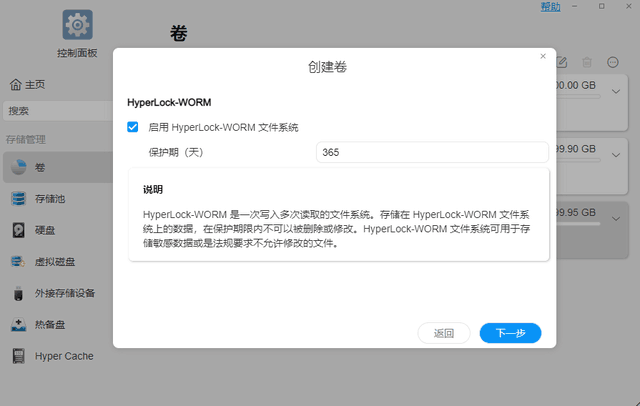
Task: Click the 保护期（天）input field
Action: pos(432,152)
